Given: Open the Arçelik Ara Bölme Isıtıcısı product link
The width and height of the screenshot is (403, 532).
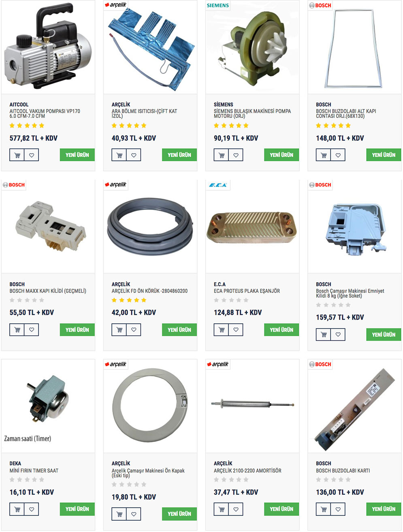Looking at the screenshot, I should (144, 113).
